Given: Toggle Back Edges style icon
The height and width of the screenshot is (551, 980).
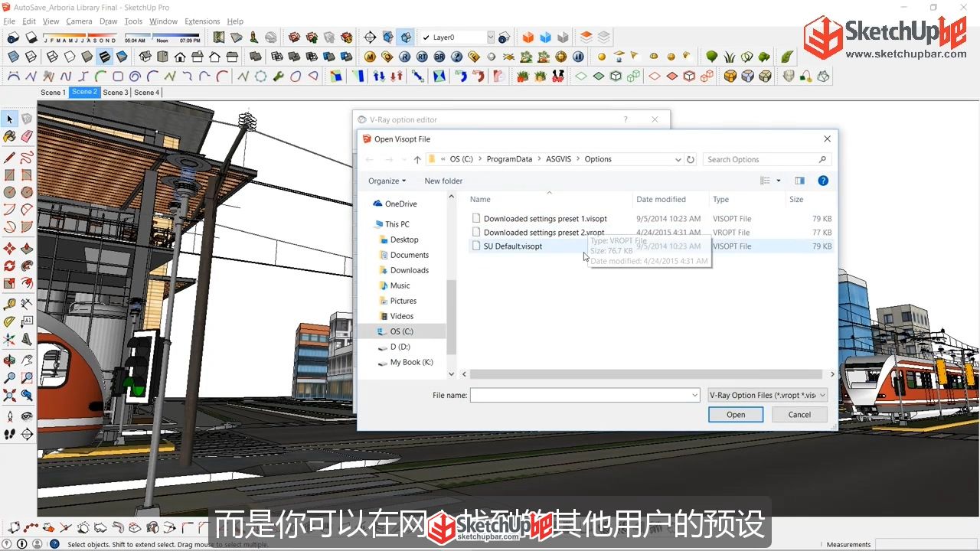Looking at the screenshot, I should [31, 57].
